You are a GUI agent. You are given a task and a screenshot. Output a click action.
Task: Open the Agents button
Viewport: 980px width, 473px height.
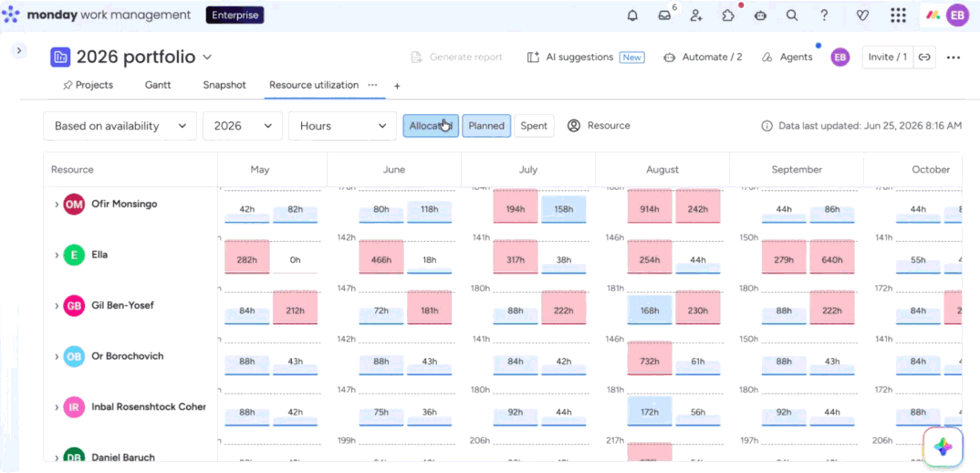click(x=787, y=57)
